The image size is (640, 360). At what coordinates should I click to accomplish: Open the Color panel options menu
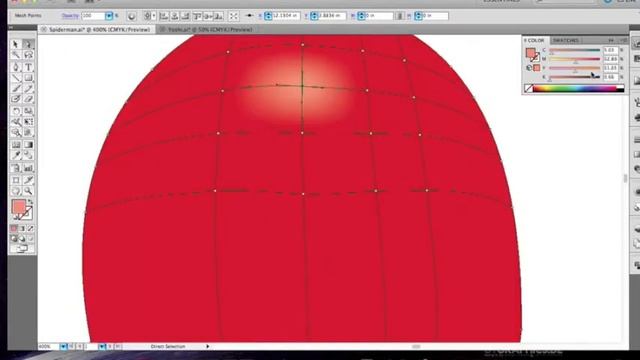tap(623, 40)
